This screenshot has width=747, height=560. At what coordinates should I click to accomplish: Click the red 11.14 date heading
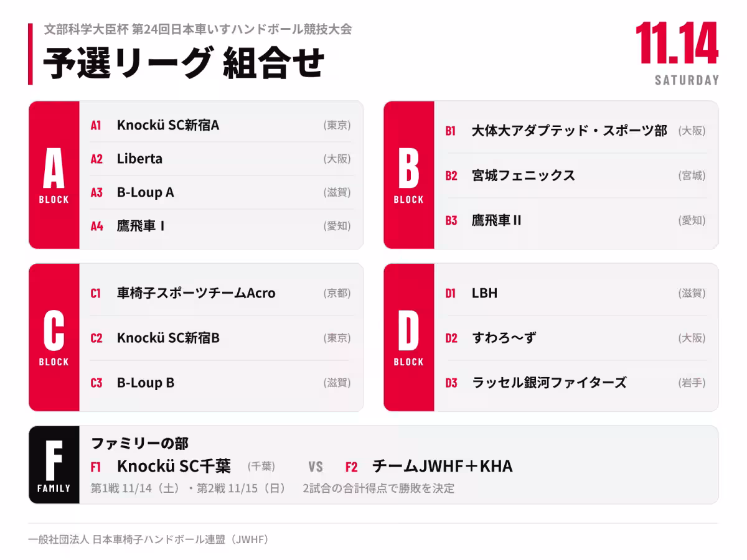(x=677, y=43)
